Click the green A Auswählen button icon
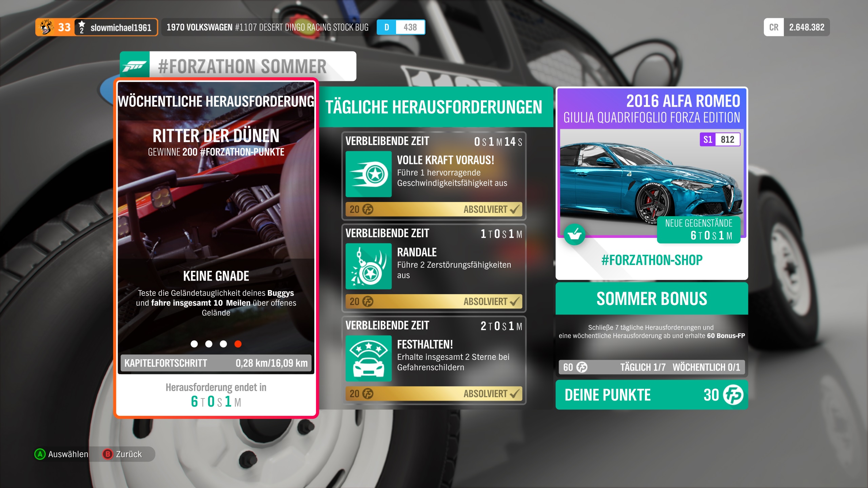The width and height of the screenshot is (868, 488). (x=40, y=454)
